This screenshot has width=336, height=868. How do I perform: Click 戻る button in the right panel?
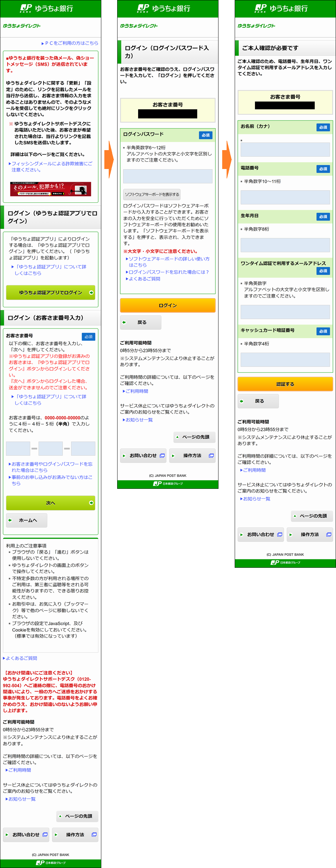[258, 401]
